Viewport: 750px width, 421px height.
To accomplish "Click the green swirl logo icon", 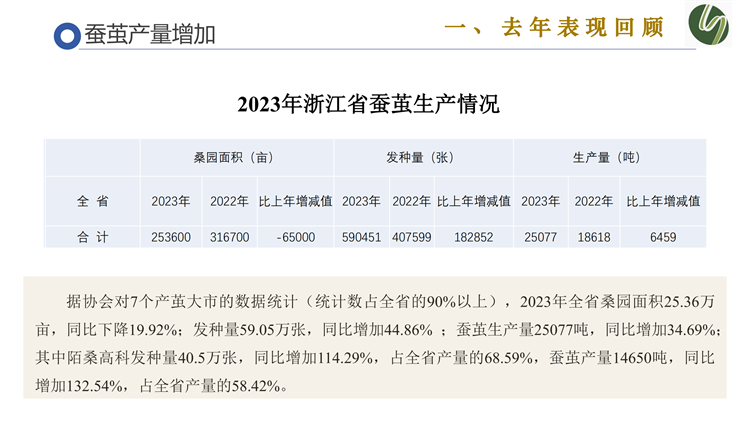I will tap(710, 26).
